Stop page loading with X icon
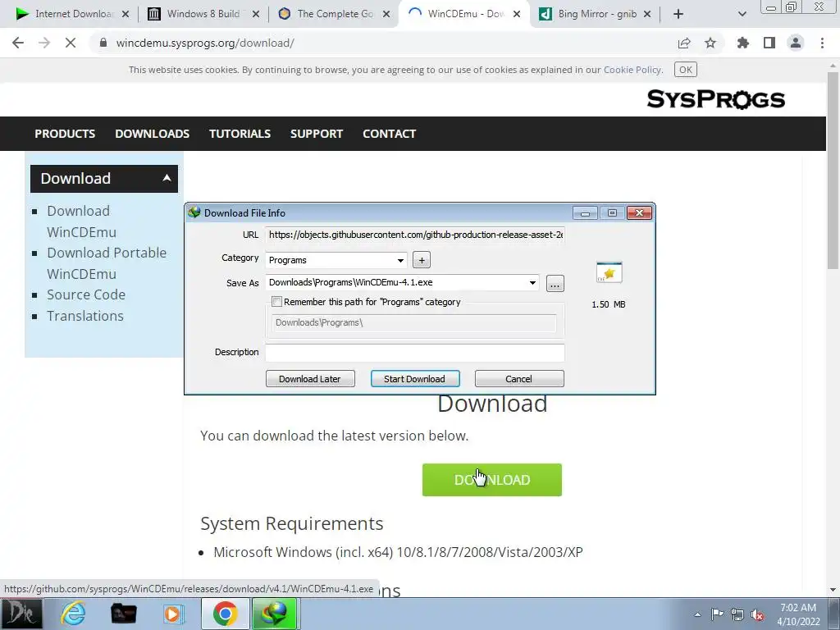This screenshot has width=840, height=630. 71,43
